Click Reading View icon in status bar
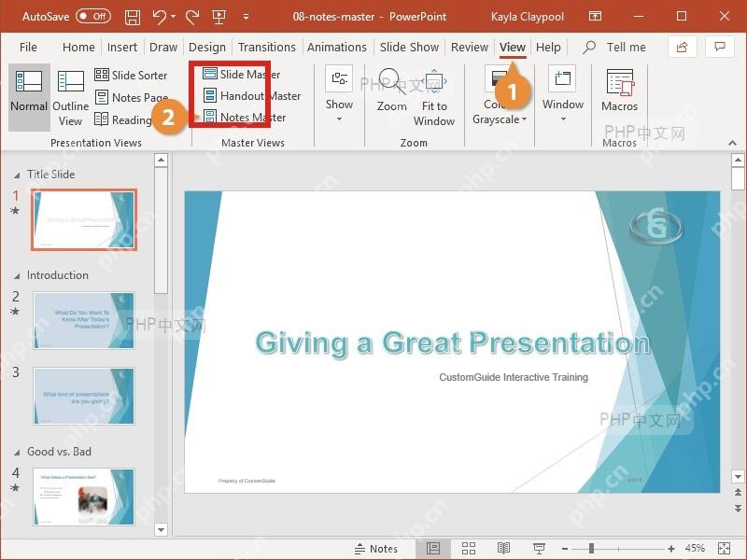747x560 pixels. coord(503,548)
